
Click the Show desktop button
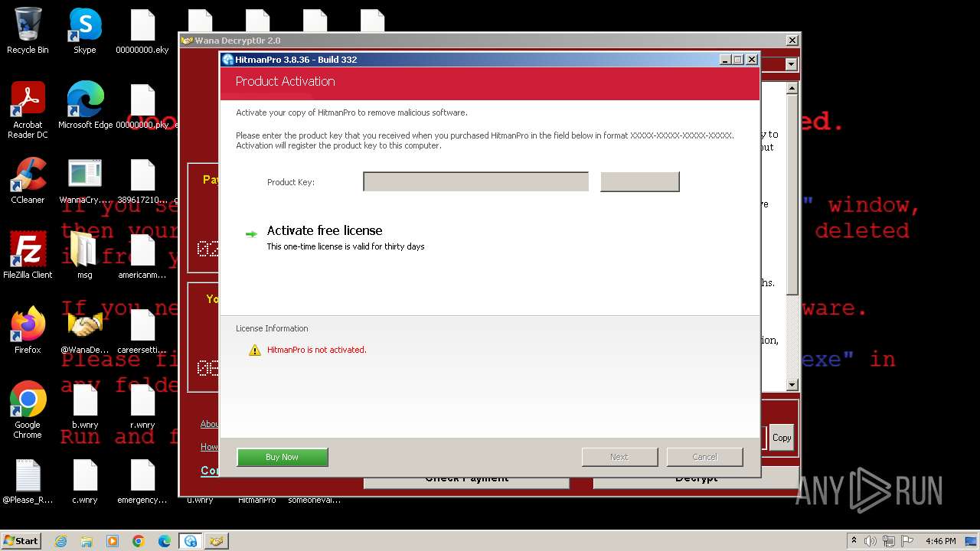972,541
